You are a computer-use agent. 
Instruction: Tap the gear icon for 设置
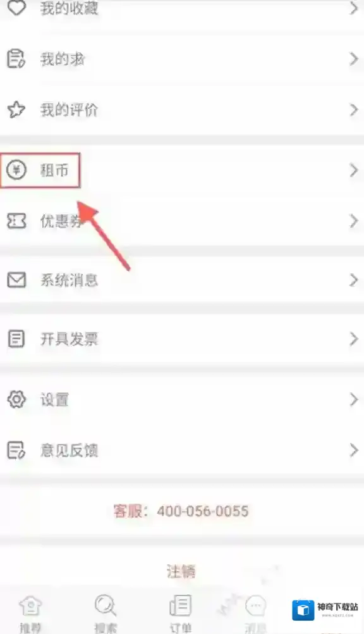(x=16, y=399)
